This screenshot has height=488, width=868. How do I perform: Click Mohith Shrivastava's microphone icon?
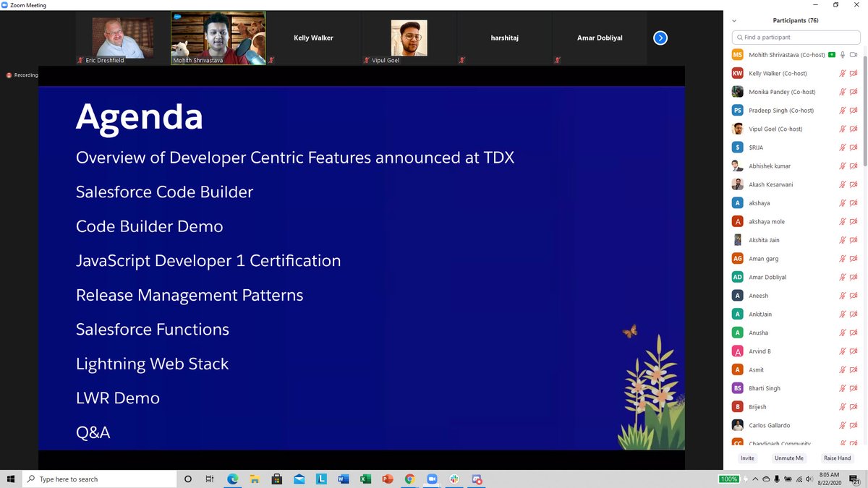coord(843,55)
